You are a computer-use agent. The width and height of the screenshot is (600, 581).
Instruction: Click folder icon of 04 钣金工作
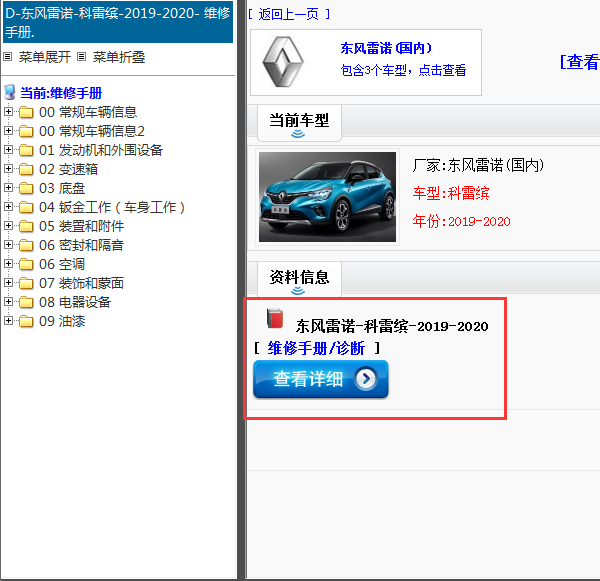[x=26, y=207]
